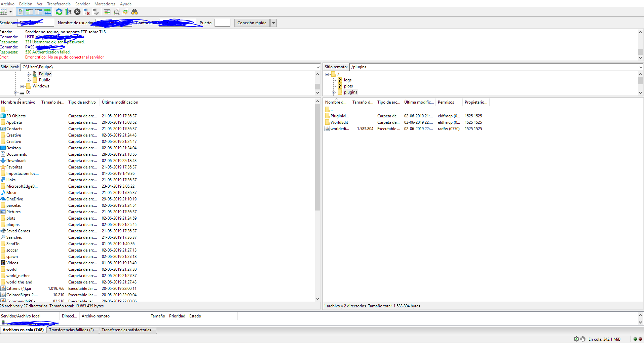Open the Servidor menu
Image resolution: width=644 pixels, height=343 pixels.
click(x=82, y=4)
